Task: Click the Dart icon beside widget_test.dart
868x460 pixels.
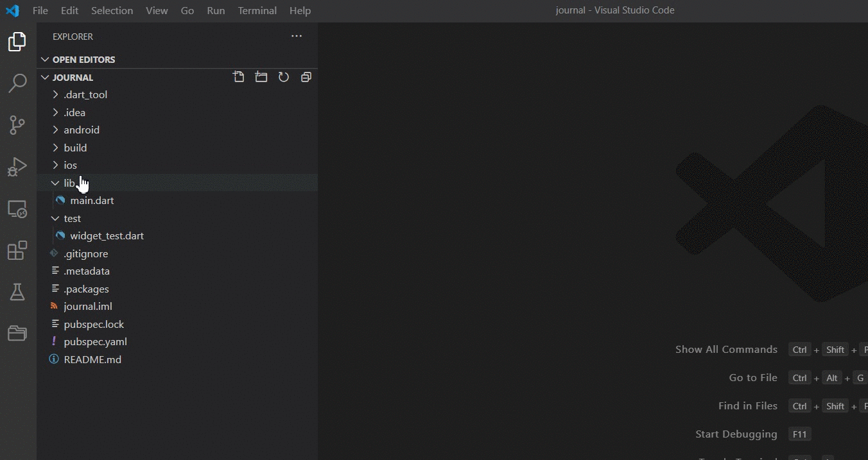Action: (x=60, y=235)
